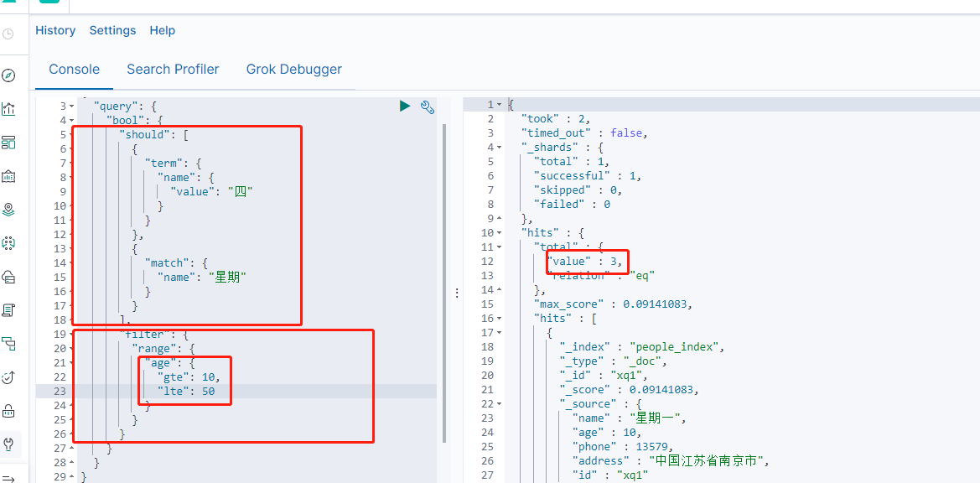Open Canvas icon in sidebar
This screenshot has width=980, height=483.
point(8,176)
